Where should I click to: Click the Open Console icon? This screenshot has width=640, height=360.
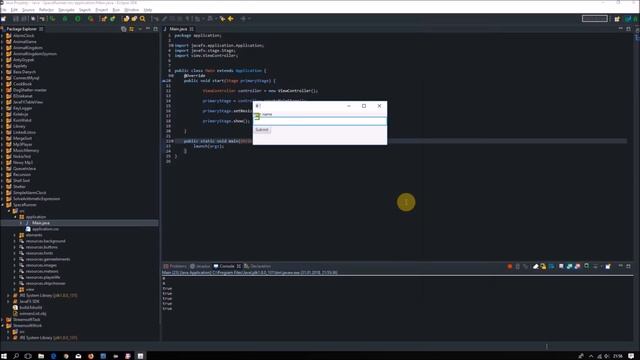pos(608,267)
